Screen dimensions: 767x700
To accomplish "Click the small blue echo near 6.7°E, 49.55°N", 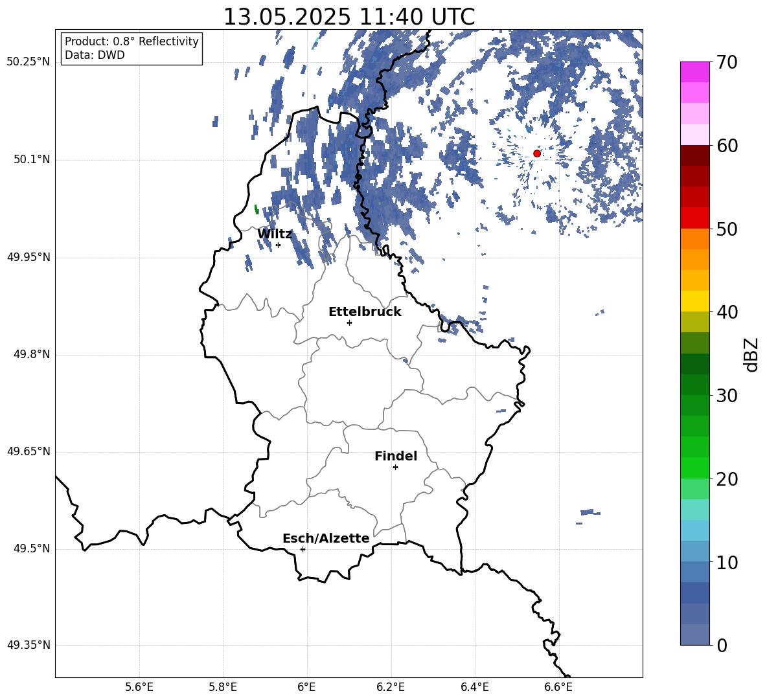I will pyautogui.click(x=590, y=512).
